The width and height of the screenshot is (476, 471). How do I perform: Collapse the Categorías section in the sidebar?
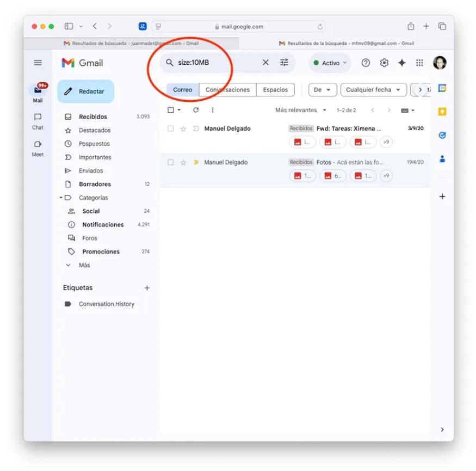tap(61, 198)
